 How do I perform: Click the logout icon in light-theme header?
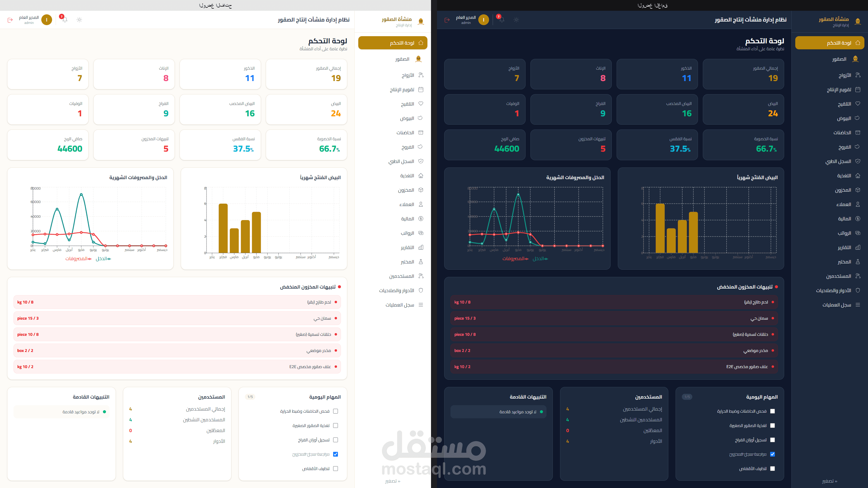click(10, 20)
